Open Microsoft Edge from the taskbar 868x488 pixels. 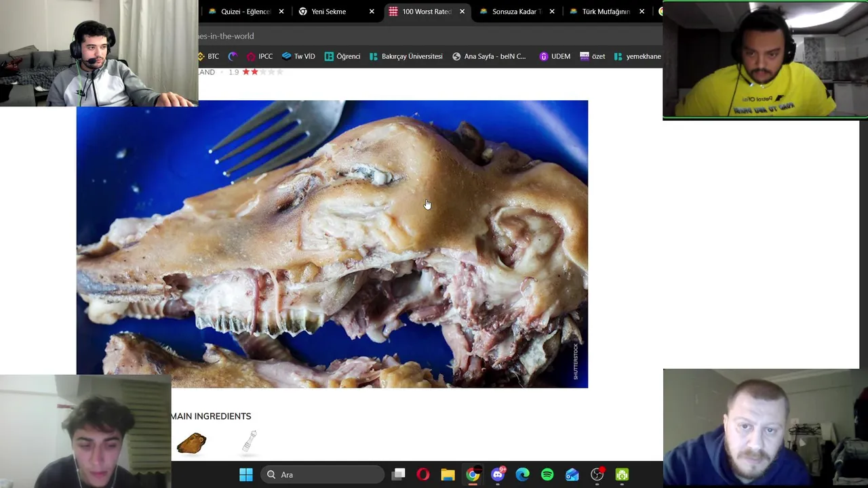point(522,475)
